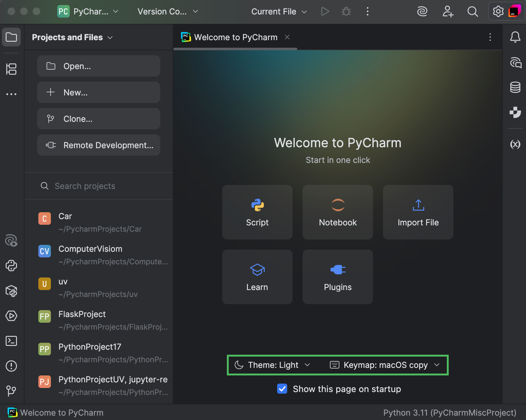This screenshot has height=420, width=526.
Task: Click the Notifications bell icon
Action: (515, 37)
